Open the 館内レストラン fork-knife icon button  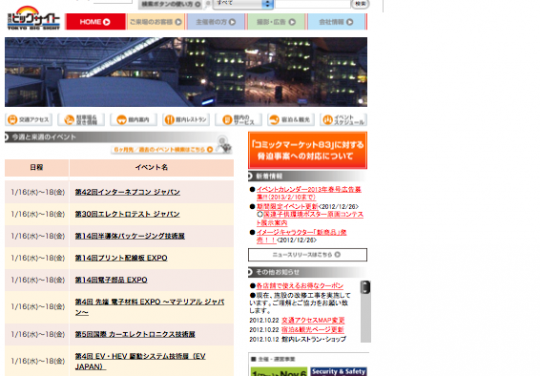[186, 119]
